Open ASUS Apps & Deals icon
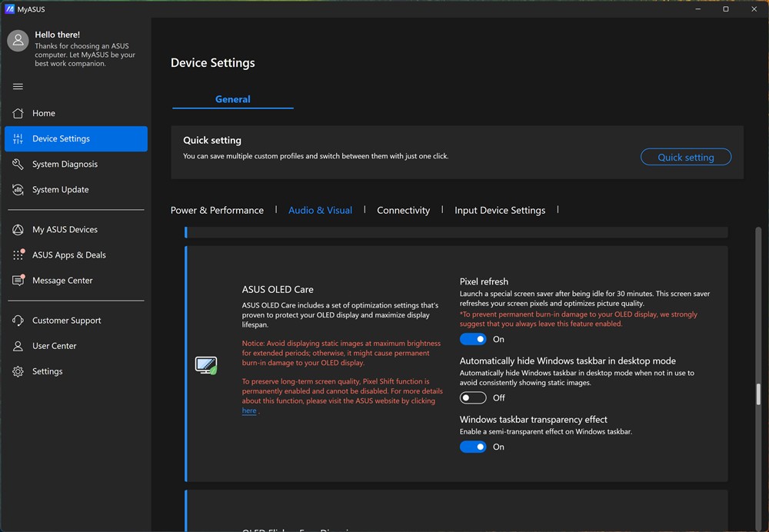The width and height of the screenshot is (769, 532). click(x=18, y=255)
